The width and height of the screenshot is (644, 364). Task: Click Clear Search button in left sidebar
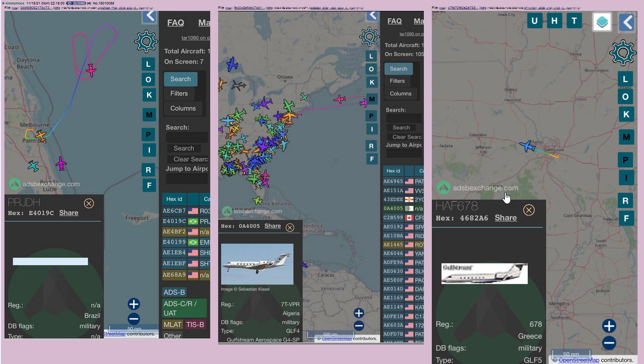[187, 159]
